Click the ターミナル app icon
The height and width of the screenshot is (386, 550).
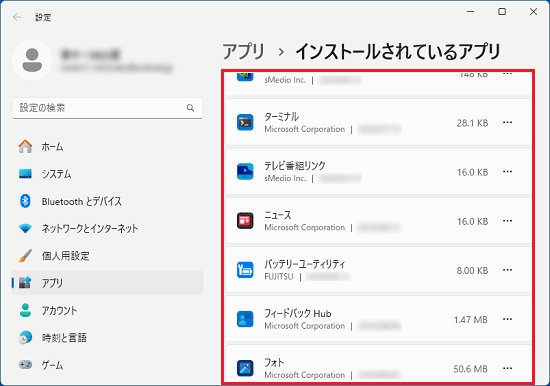pos(245,122)
